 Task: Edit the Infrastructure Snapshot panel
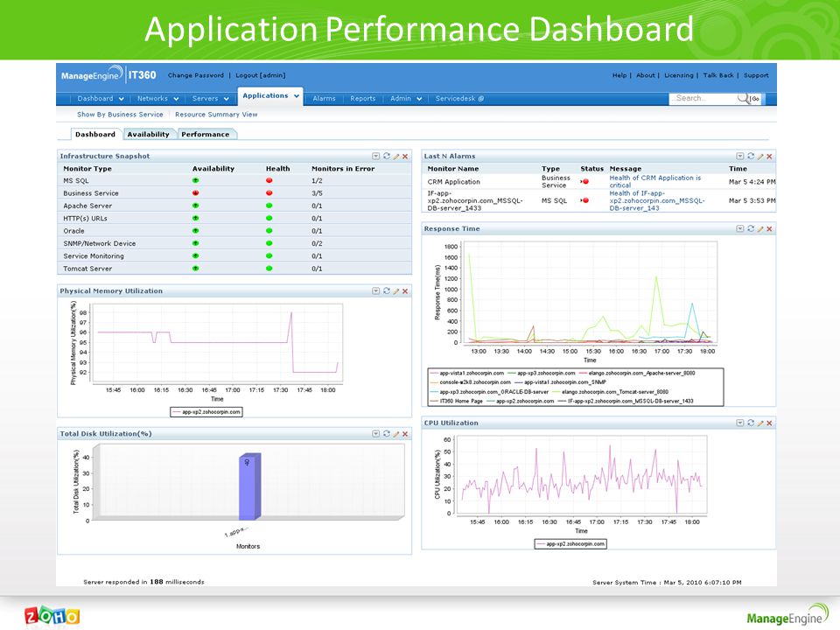pyautogui.click(x=395, y=156)
